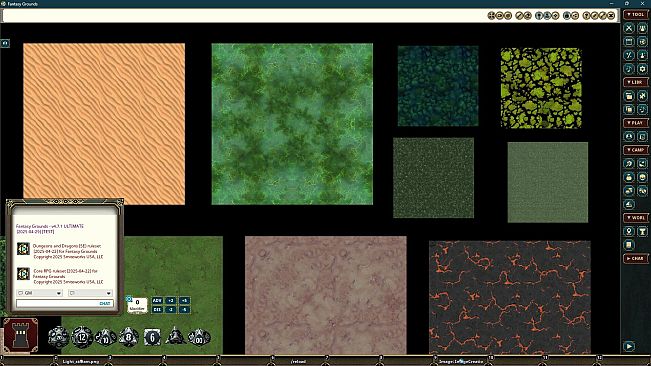Open the crossed-swords Combat Tracker icon
651x366 pixels.
coord(629,28)
